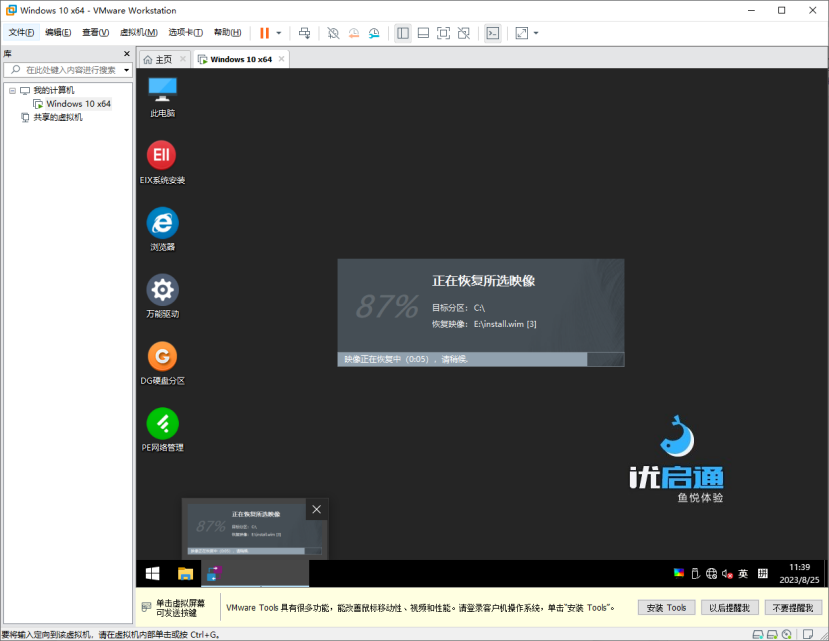Open the library search options dropdown

tap(126, 70)
